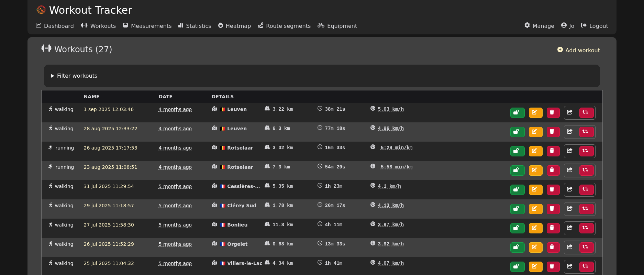Screen dimensions: 644x275
Task: Share the Bonlieu 27 jul workout
Action: click(570, 228)
